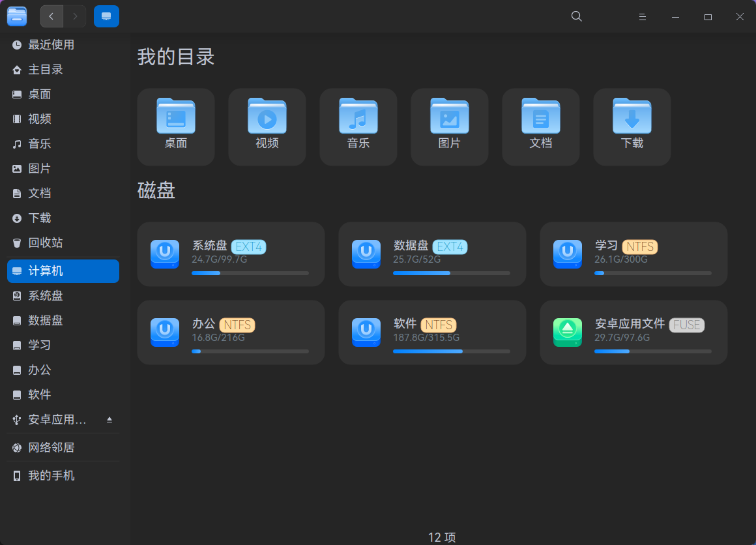The image size is (756, 545).
Task: Open 回收站 in the sidebar
Action: point(63,243)
